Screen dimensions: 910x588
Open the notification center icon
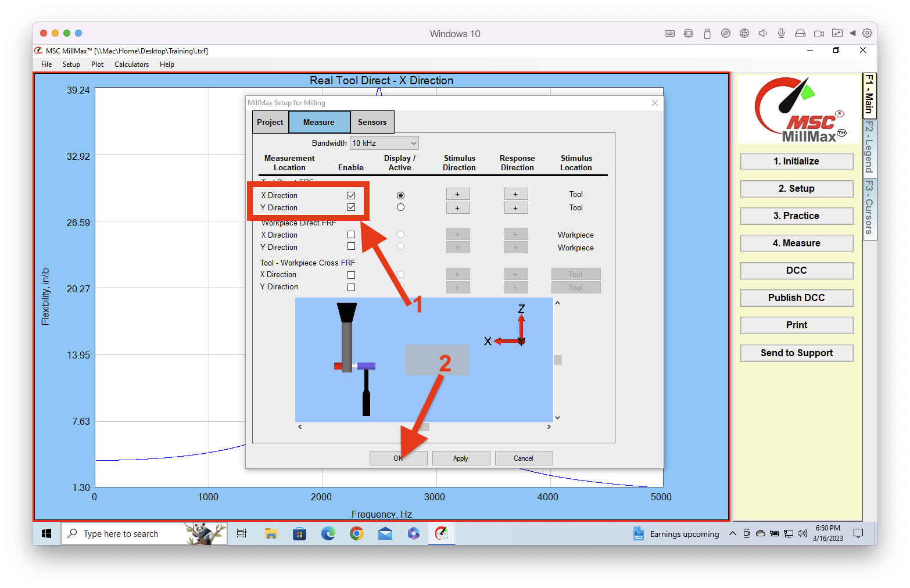(x=858, y=533)
